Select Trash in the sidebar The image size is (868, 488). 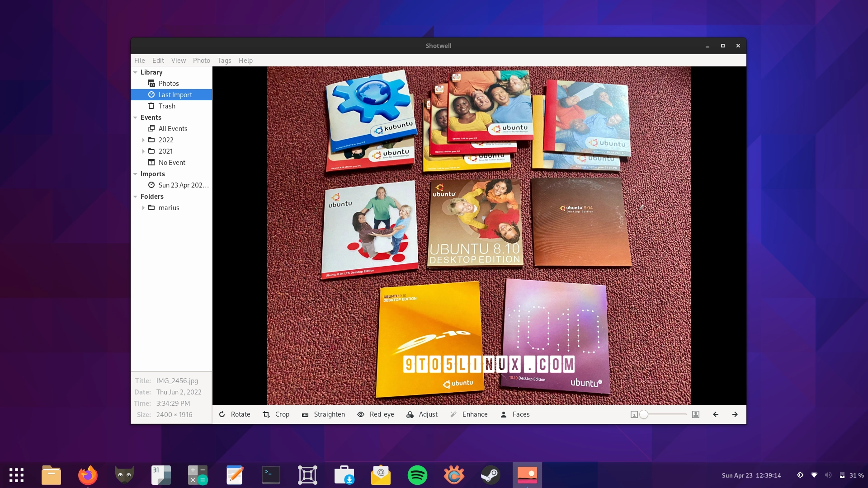click(167, 106)
